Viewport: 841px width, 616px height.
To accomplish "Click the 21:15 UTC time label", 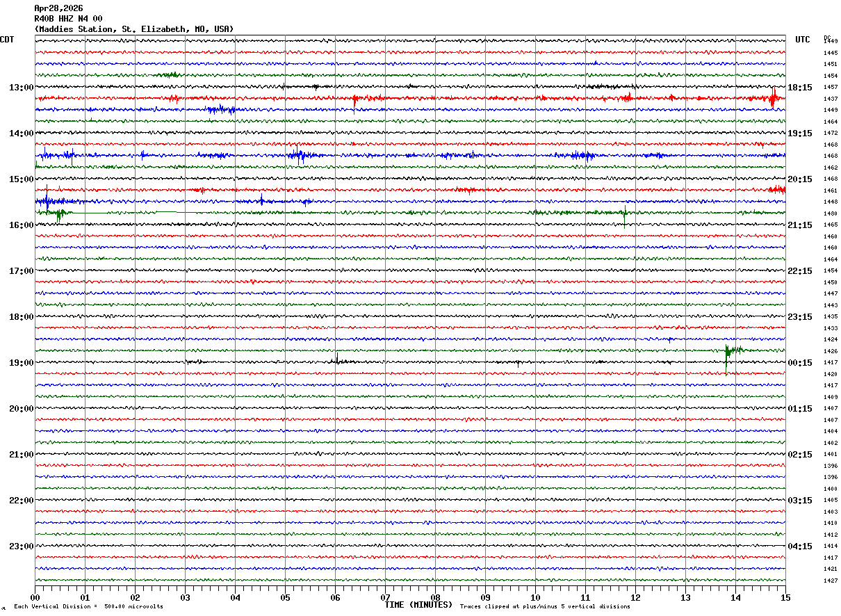I will click(799, 225).
